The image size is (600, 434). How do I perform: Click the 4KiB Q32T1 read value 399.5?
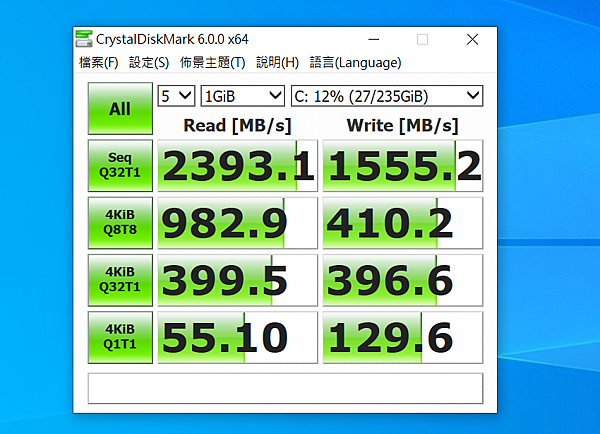pos(238,280)
